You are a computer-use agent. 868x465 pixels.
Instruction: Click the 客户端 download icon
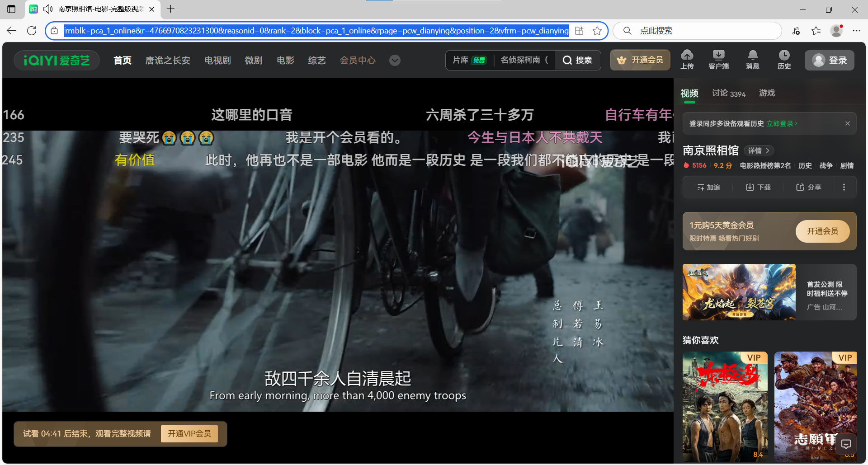[719, 59]
